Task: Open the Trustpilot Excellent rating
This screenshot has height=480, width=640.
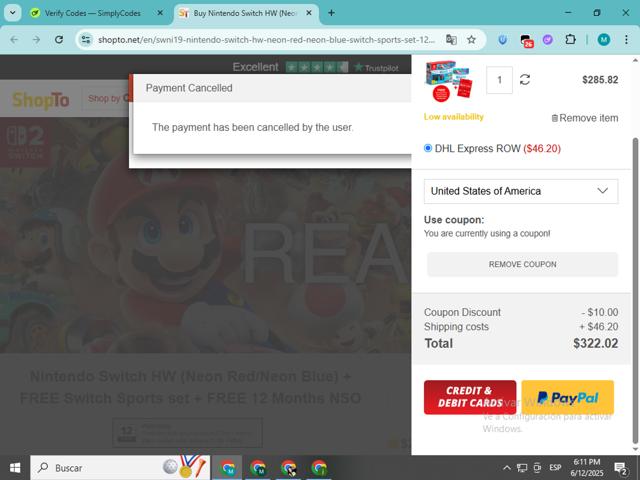Action: coord(315,67)
